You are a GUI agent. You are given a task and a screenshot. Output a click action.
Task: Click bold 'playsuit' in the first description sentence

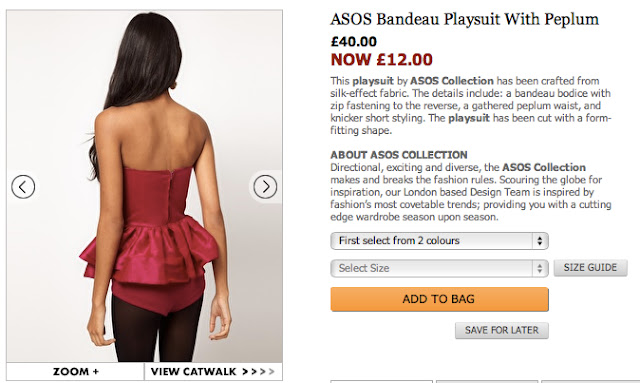coord(373,81)
